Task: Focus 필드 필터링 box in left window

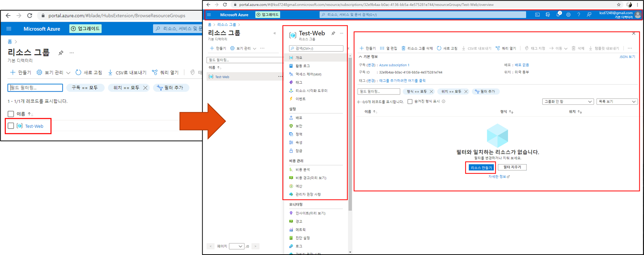Action: tap(35, 88)
